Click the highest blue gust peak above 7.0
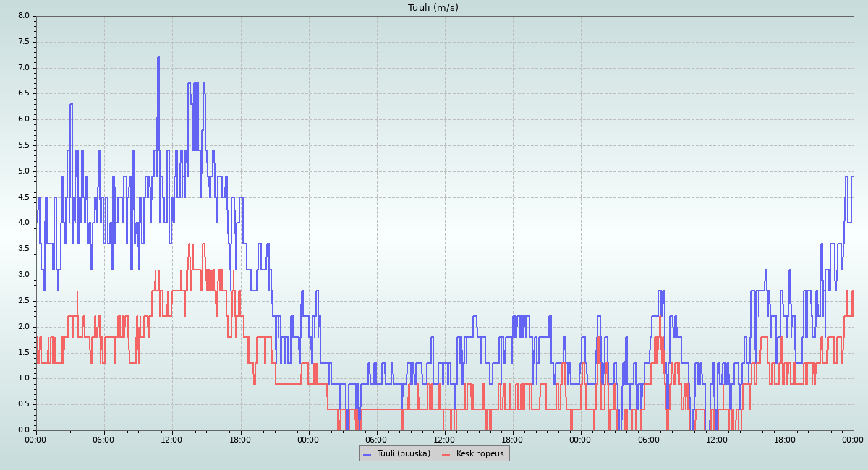 tap(158, 58)
